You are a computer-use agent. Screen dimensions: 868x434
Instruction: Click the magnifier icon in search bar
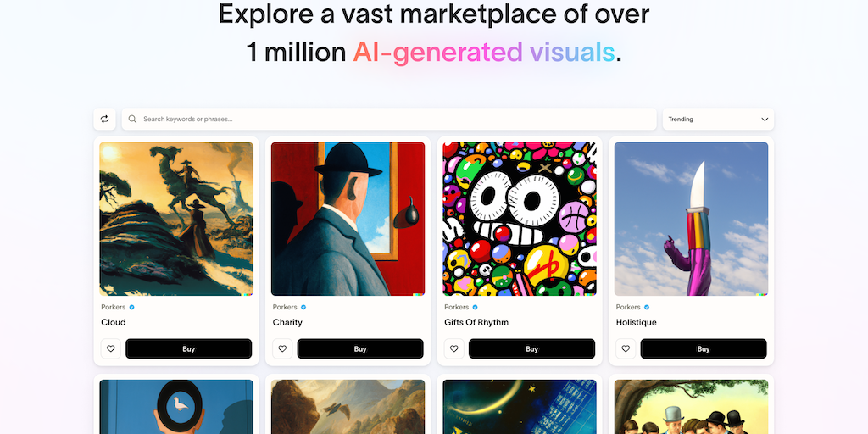(x=133, y=119)
